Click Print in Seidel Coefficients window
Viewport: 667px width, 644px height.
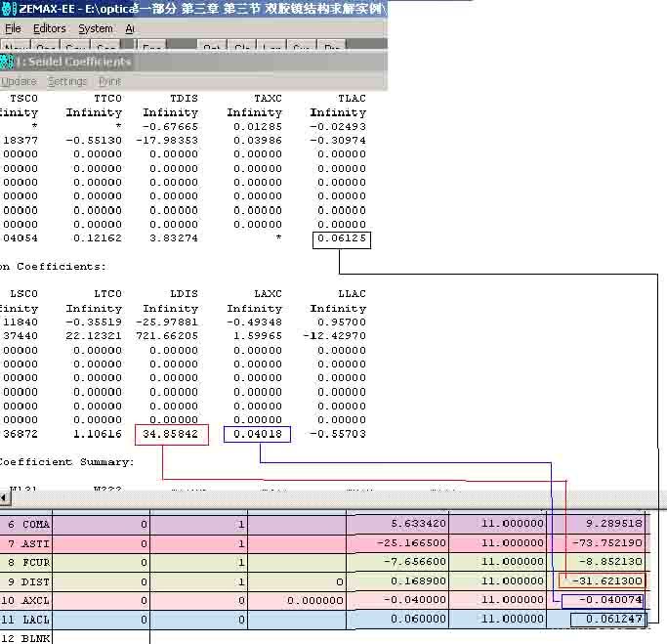109,81
